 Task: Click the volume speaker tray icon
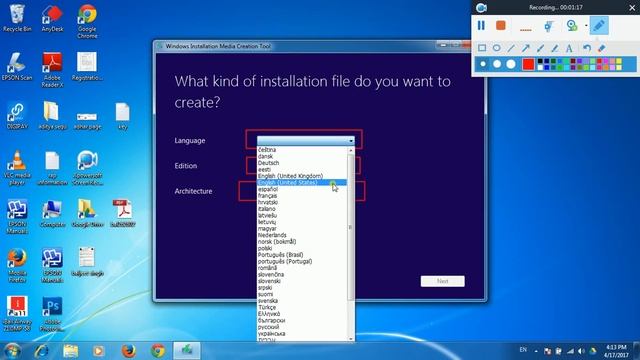581,351
